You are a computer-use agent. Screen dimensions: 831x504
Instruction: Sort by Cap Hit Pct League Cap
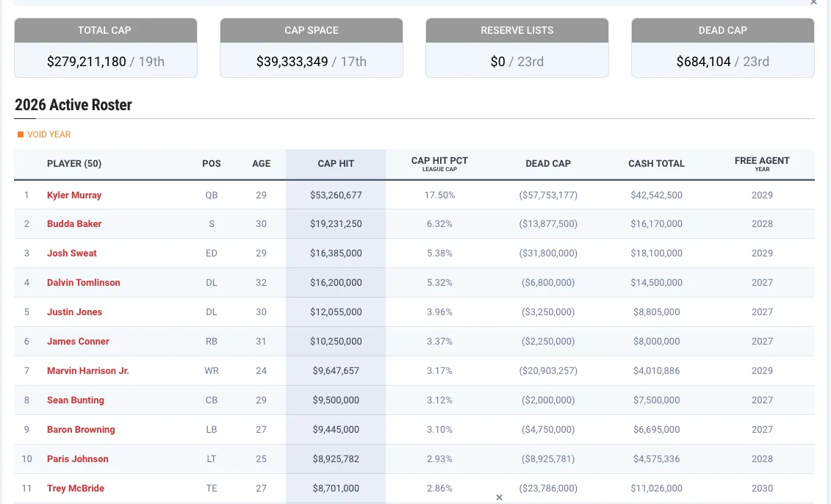point(439,164)
